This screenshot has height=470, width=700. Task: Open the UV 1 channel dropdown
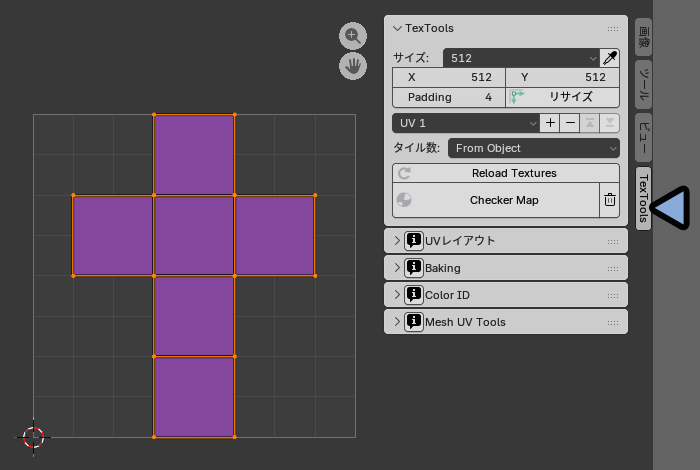point(466,123)
